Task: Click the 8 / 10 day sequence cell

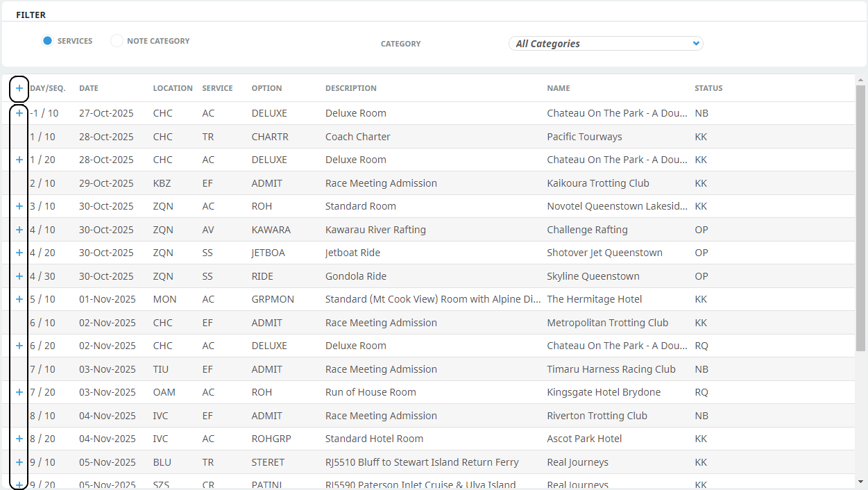Action: [x=42, y=416]
